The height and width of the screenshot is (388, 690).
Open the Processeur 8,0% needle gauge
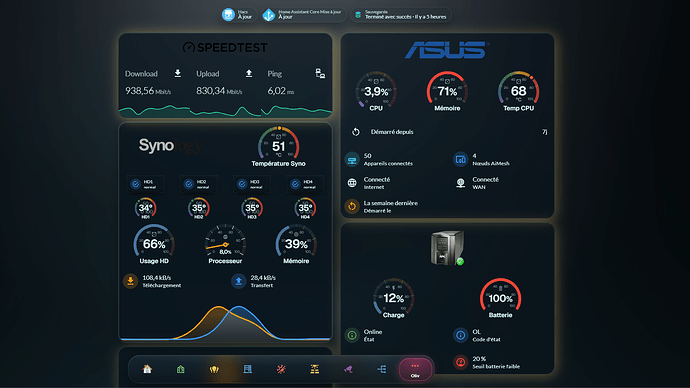tap(225, 245)
